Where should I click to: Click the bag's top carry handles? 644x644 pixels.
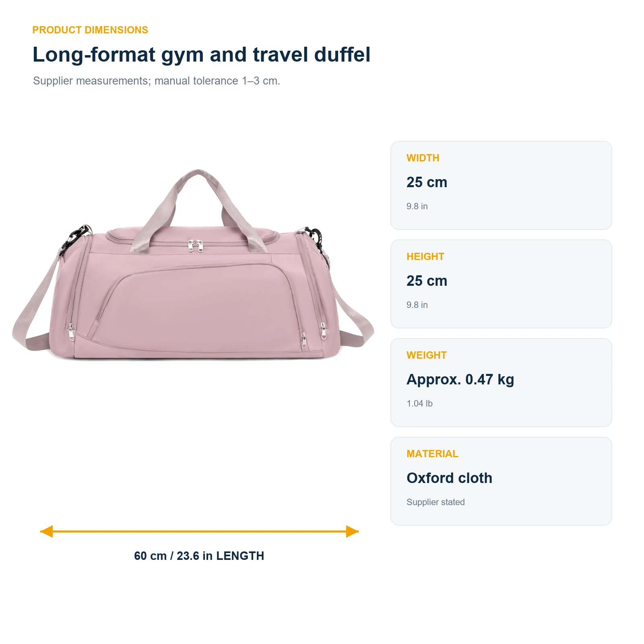coord(198,211)
